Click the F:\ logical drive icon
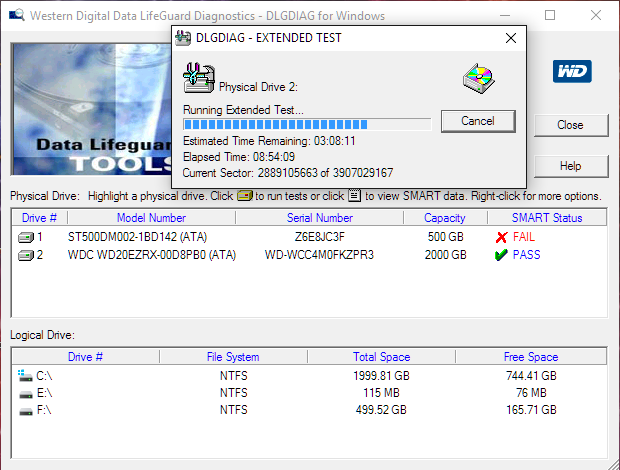Screen dimensions: 620x470 24,409
